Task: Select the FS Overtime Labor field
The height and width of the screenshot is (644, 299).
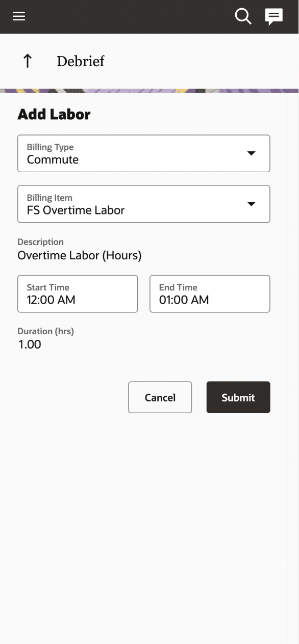Action: coord(144,204)
